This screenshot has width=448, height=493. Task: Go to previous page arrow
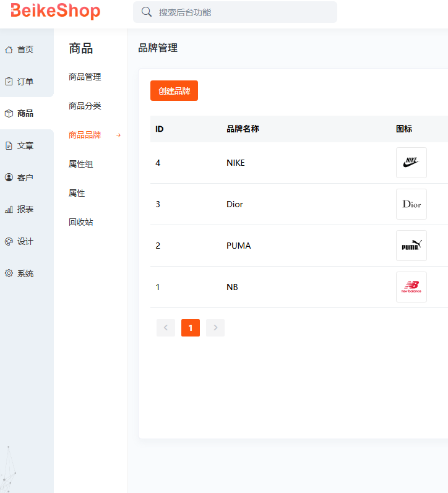coord(166,328)
